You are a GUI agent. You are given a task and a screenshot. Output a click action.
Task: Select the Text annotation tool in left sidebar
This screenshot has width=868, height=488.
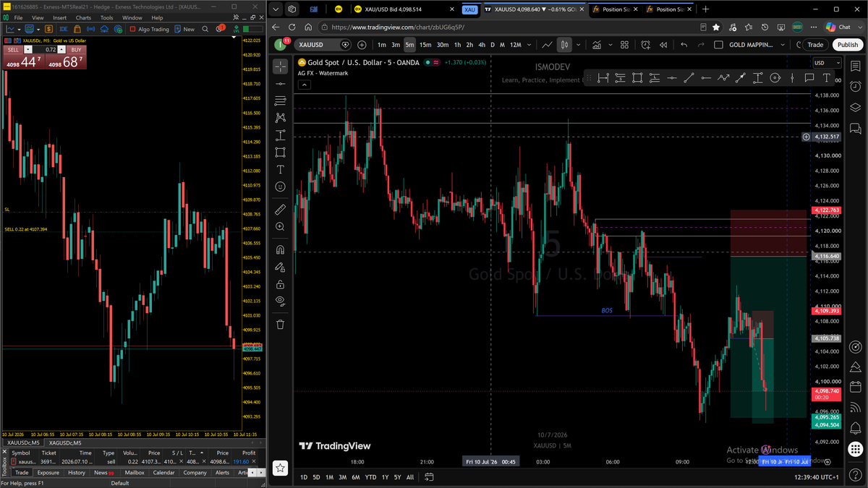[280, 169]
